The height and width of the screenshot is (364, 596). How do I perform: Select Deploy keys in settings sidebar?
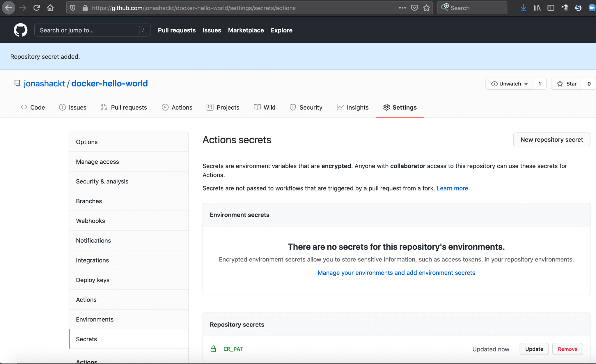[x=93, y=280]
